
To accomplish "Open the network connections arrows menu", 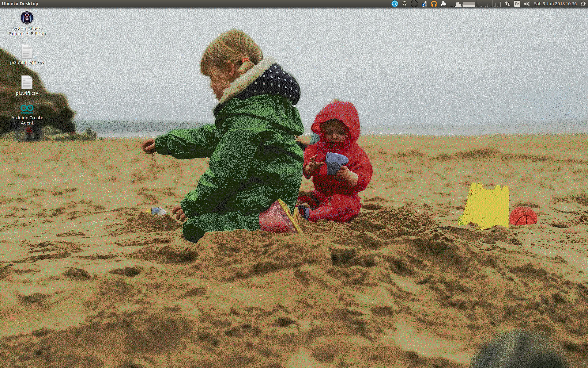I will click(x=507, y=4).
